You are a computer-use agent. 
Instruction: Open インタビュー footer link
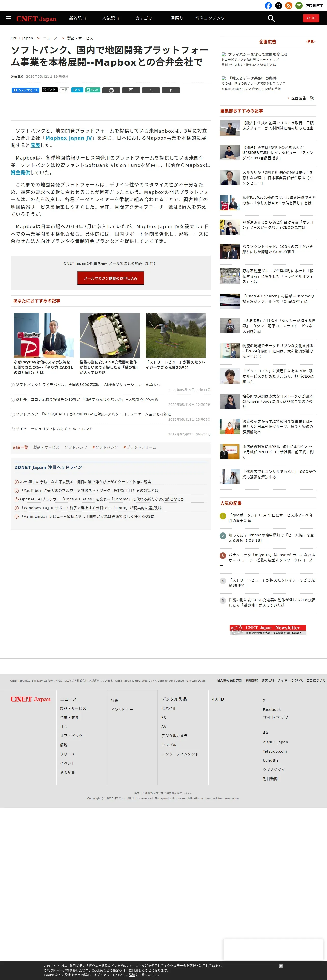122,710
